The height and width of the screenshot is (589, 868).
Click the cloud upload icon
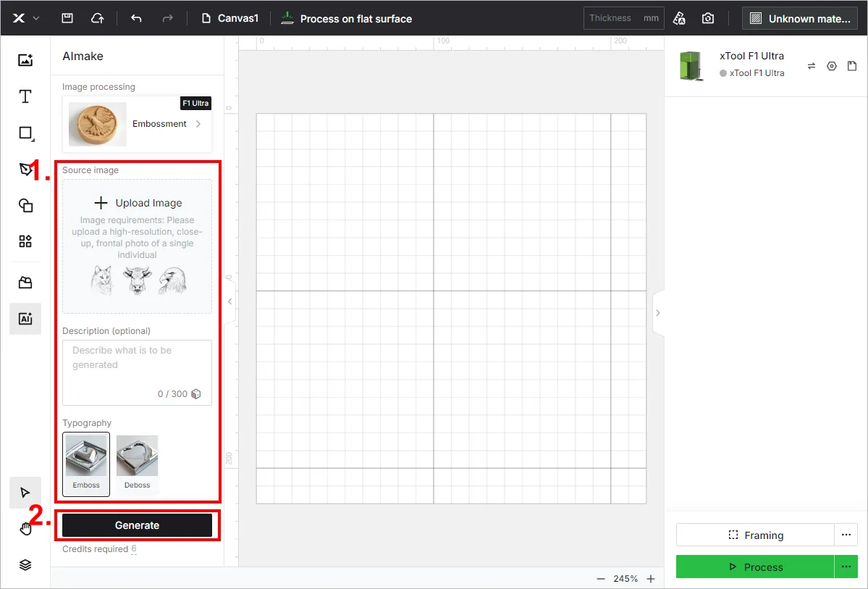click(98, 18)
